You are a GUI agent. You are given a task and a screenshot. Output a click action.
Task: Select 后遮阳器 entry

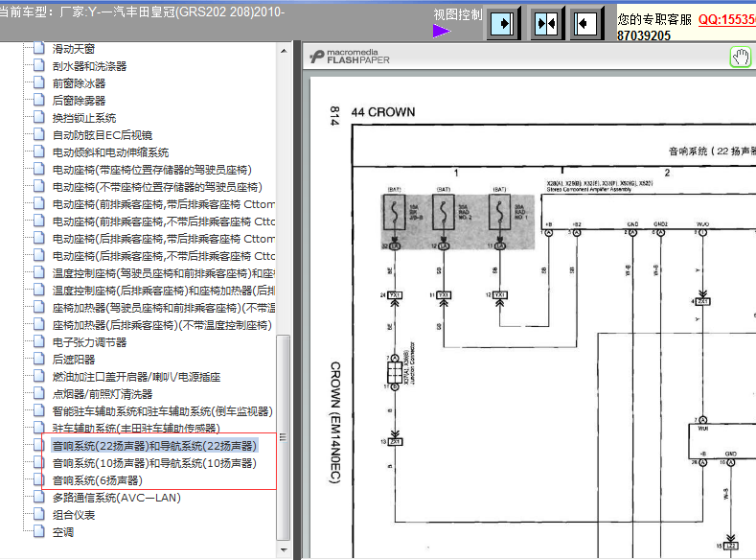[74, 360]
